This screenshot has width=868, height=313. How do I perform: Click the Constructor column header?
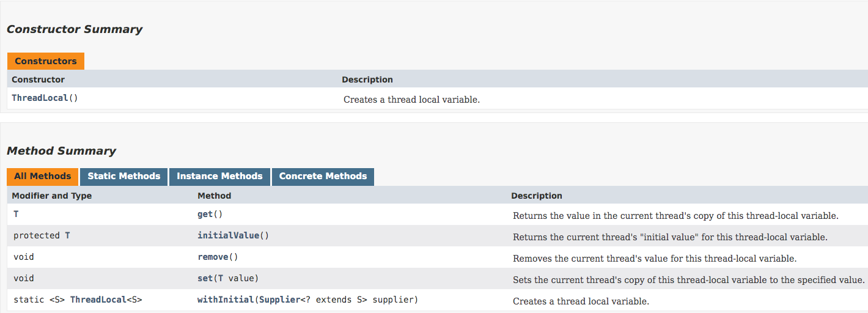(x=38, y=79)
